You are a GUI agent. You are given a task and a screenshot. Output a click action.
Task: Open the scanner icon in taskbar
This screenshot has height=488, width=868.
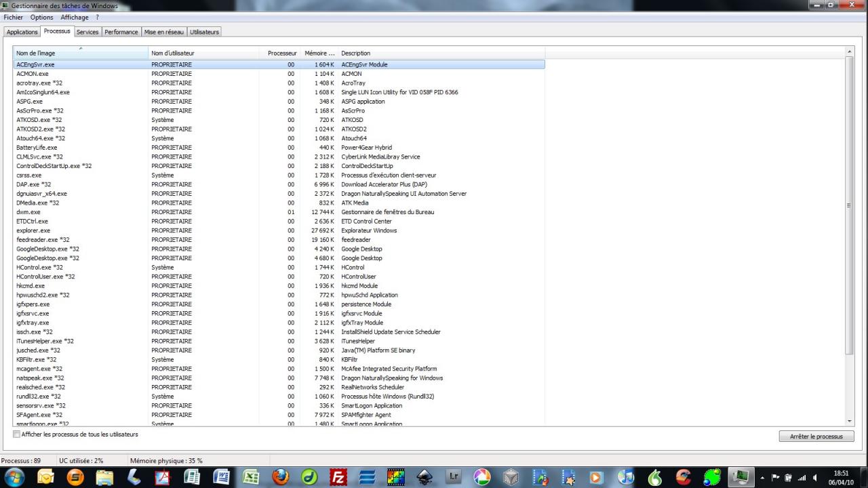134,477
